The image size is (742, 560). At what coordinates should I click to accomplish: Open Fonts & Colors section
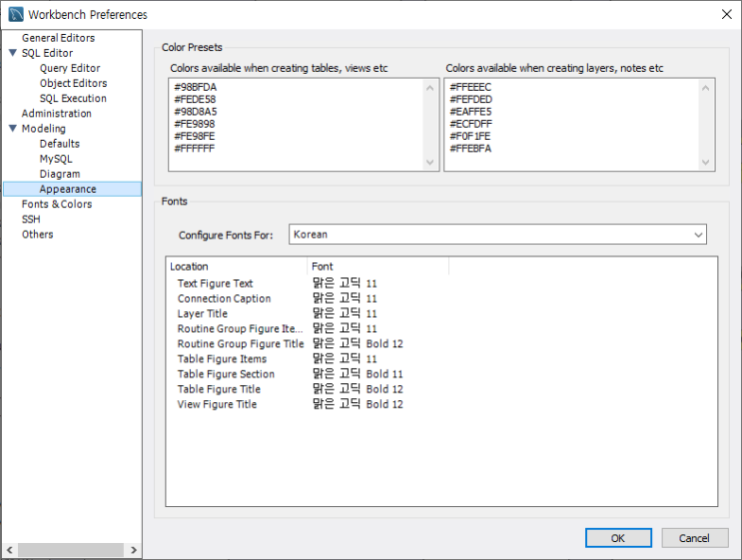(57, 205)
